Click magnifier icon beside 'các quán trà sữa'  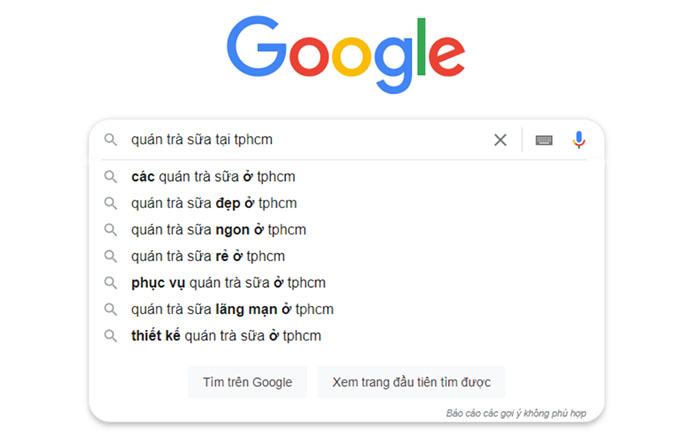pyautogui.click(x=111, y=177)
